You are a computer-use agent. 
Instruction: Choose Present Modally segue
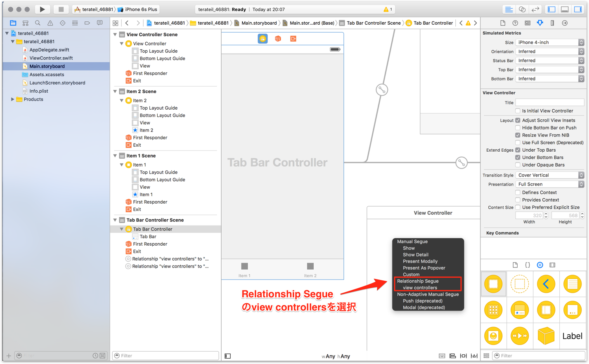(x=420, y=261)
